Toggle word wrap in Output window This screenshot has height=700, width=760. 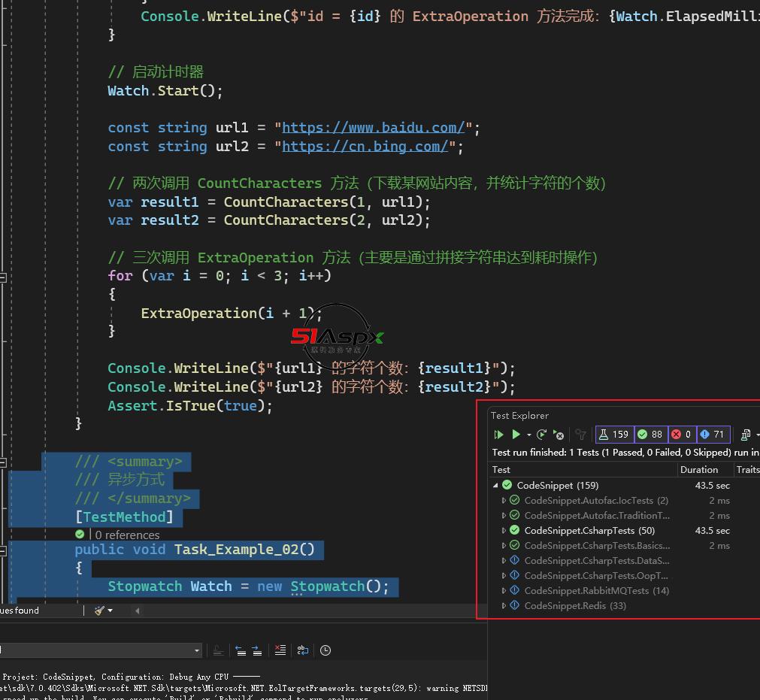pos(303,650)
